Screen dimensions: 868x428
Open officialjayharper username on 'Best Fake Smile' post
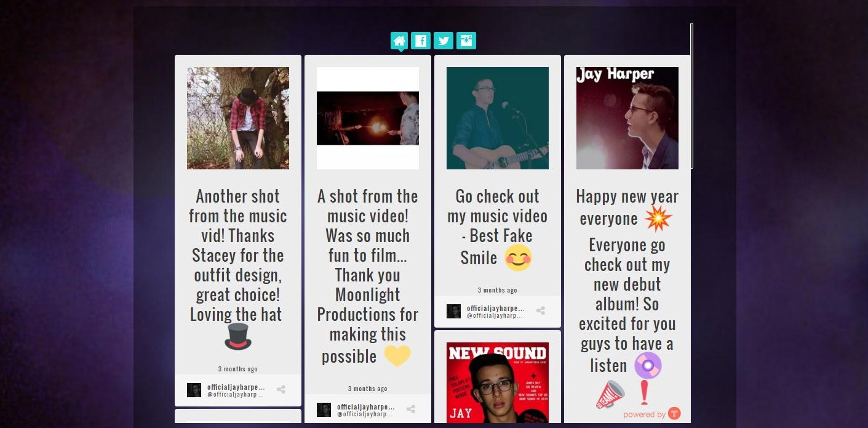point(496,309)
